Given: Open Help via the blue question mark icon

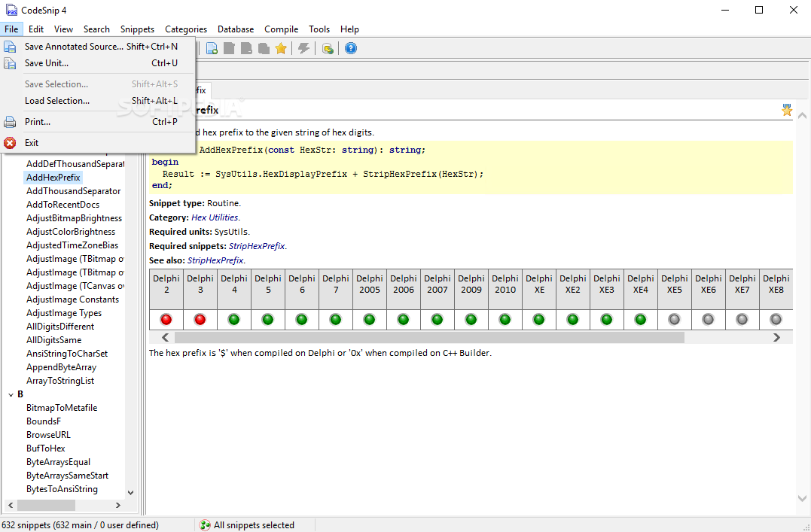Looking at the screenshot, I should (351, 49).
